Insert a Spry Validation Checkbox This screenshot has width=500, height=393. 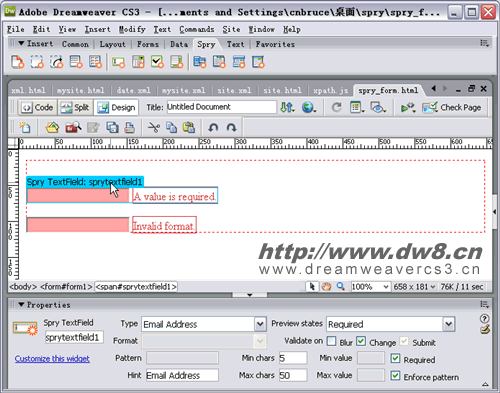coord(157,62)
